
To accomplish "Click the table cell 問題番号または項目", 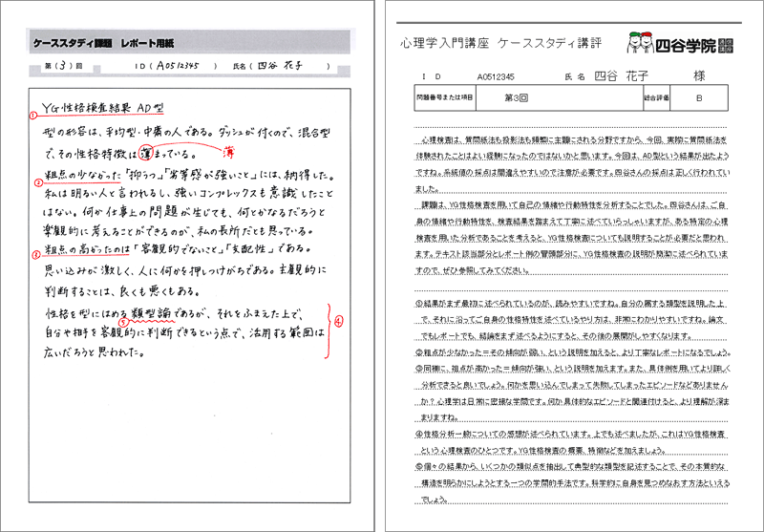I will 445,98.
